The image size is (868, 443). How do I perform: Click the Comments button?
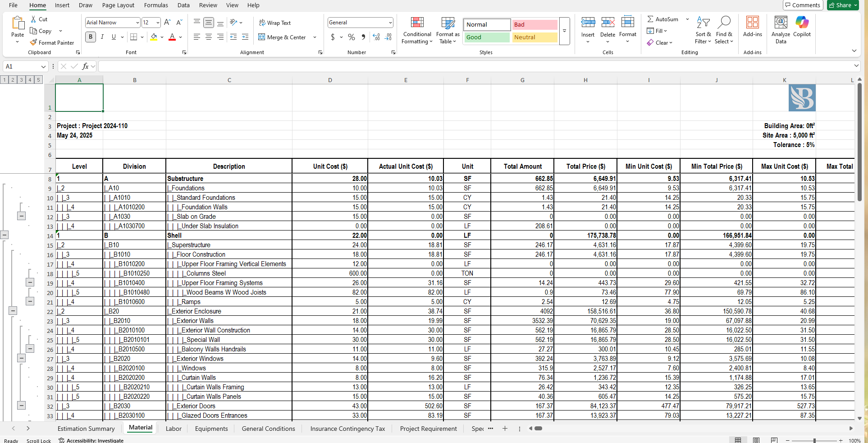pos(803,5)
